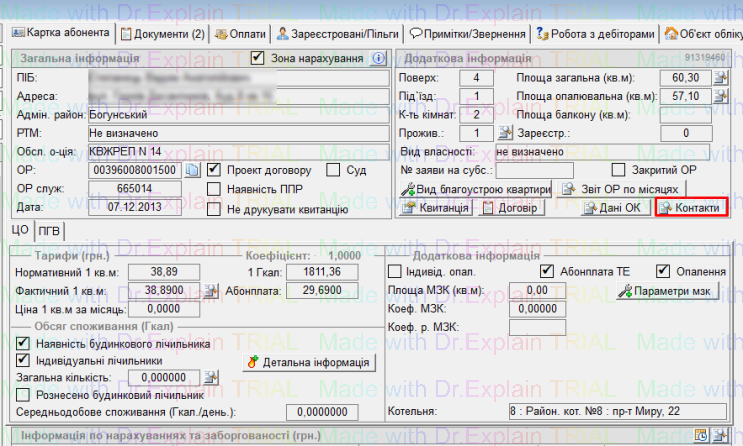Click the copy icon next to the ОР number

(x=194, y=170)
